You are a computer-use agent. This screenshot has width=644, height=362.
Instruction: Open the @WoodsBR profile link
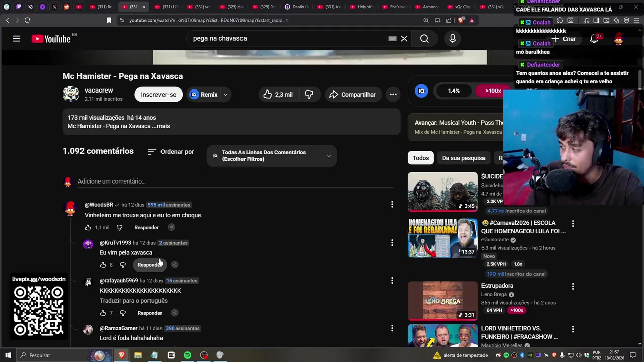pyautogui.click(x=99, y=205)
